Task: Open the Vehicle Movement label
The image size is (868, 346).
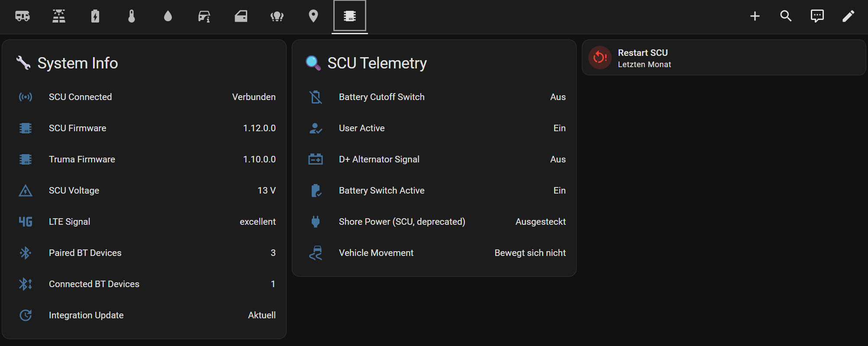Action: [x=376, y=253]
